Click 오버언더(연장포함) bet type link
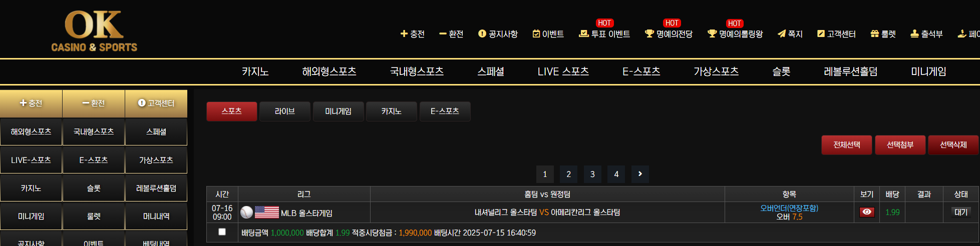This screenshot has height=246, width=980. pyautogui.click(x=789, y=208)
